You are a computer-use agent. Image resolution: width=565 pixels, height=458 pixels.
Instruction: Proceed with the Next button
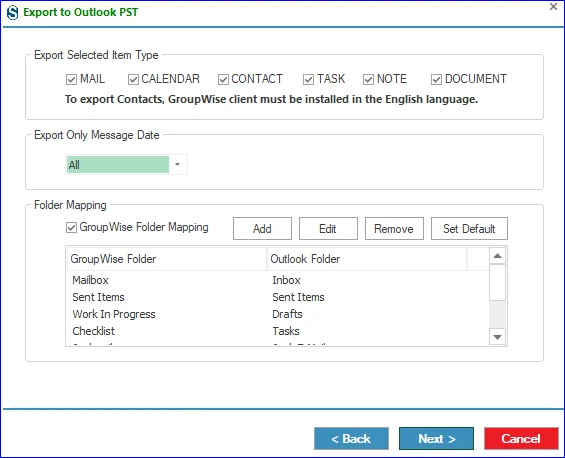[436, 439]
